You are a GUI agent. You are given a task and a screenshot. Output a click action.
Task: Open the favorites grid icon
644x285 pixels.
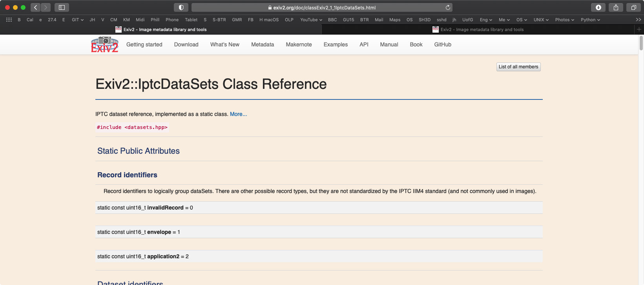[9, 20]
